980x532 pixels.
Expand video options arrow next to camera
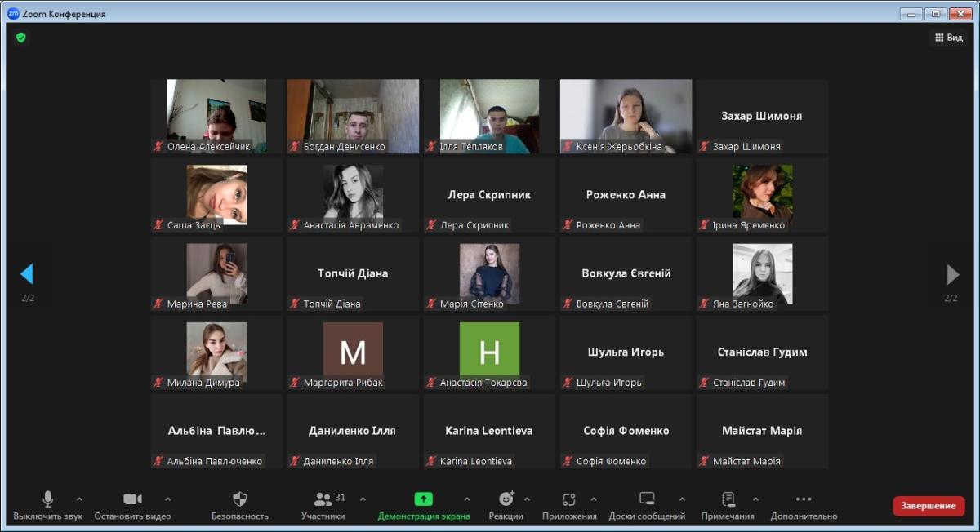coord(167,499)
